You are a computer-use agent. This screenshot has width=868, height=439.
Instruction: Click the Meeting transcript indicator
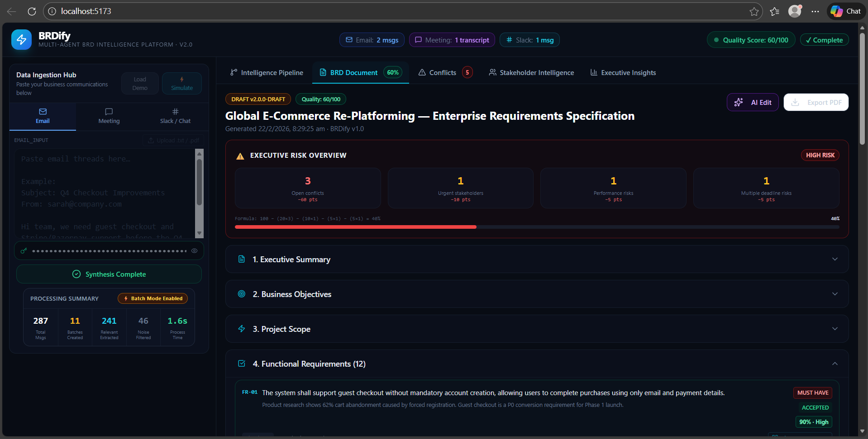451,40
